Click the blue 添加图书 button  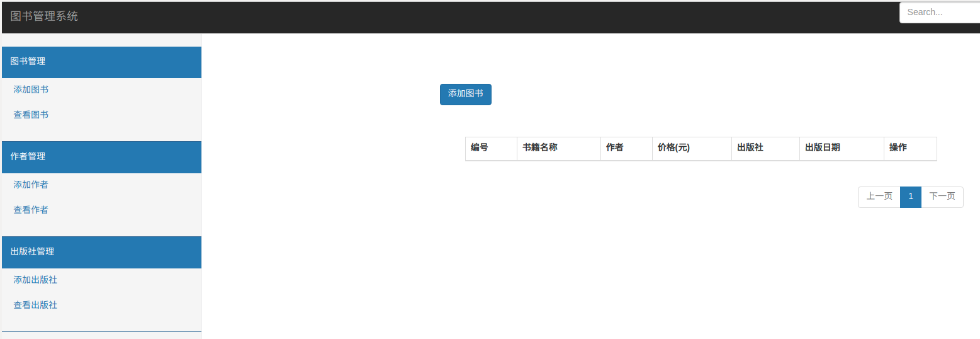point(466,94)
